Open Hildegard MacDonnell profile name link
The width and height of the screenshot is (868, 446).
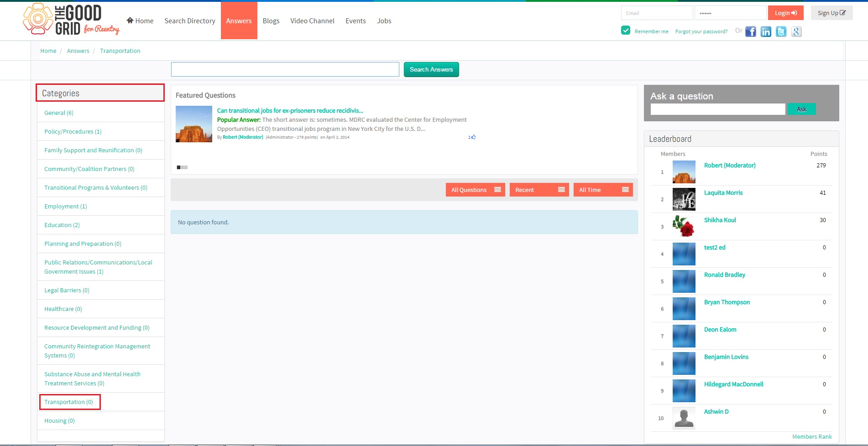coord(734,384)
